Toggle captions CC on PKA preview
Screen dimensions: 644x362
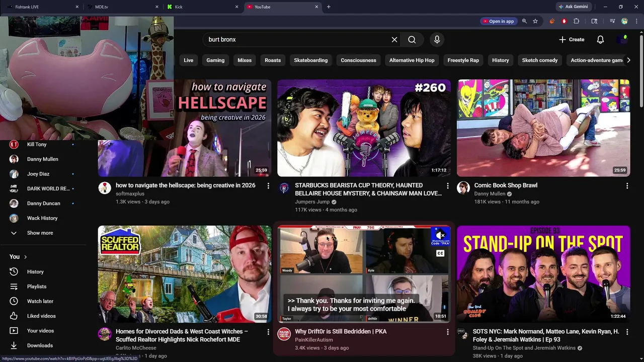click(x=440, y=253)
